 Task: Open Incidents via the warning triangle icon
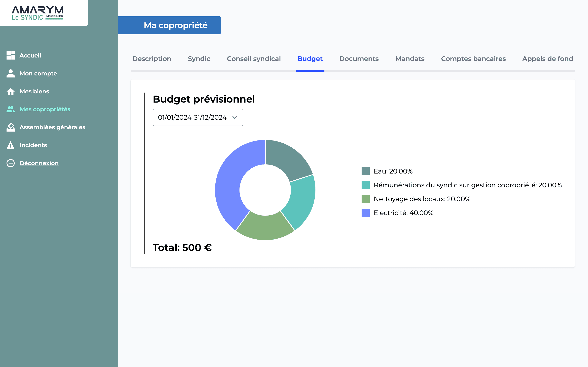(11, 145)
